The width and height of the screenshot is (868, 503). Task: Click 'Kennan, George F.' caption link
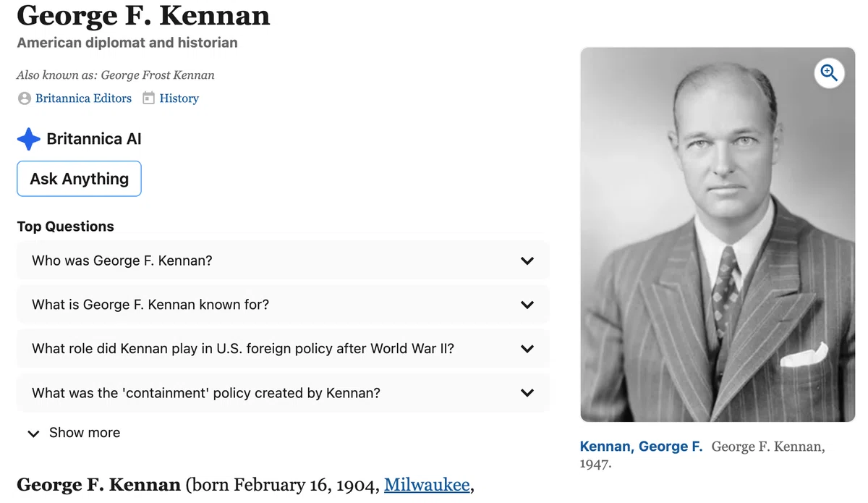pyautogui.click(x=641, y=447)
